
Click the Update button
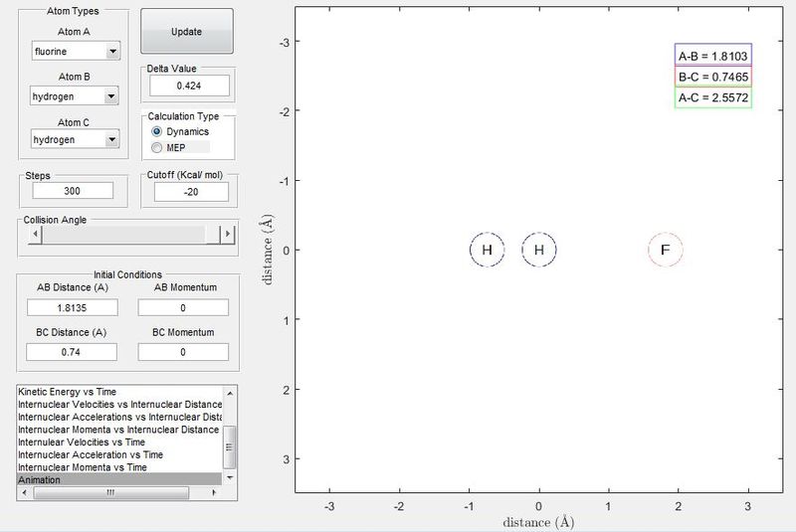(x=187, y=31)
